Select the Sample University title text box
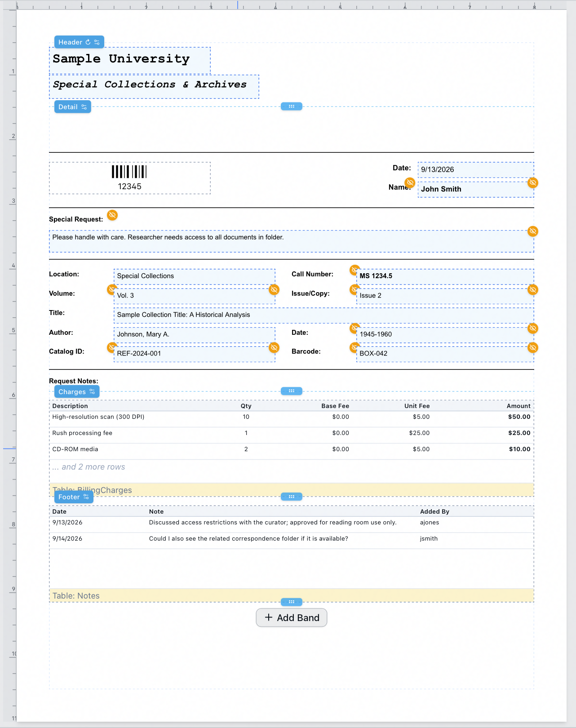 (x=130, y=60)
